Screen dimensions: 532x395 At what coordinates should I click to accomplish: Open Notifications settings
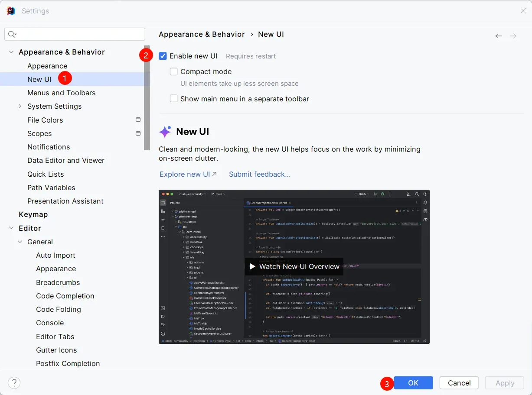(49, 147)
